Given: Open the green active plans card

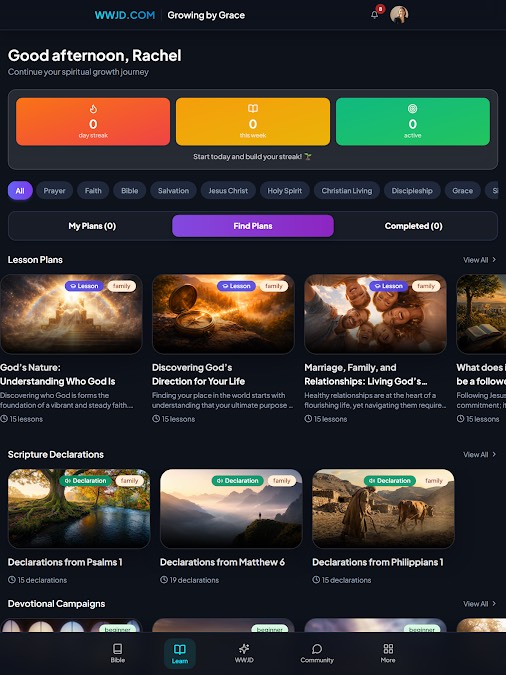Looking at the screenshot, I should [413, 121].
